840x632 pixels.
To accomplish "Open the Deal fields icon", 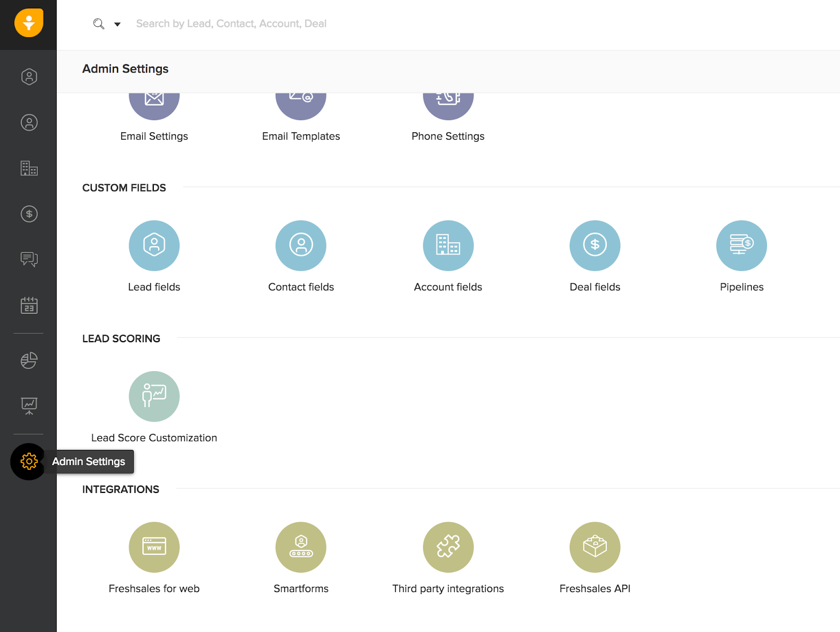I will 595,246.
